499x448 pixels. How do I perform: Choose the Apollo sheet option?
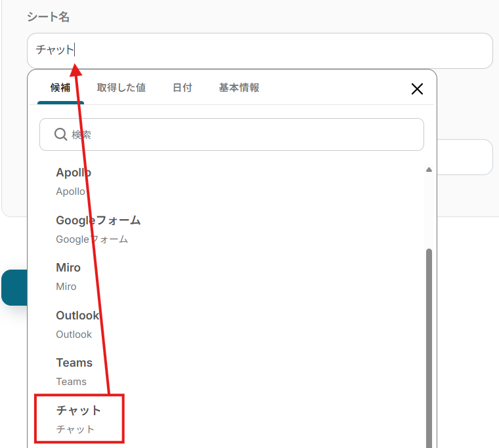tap(74, 181)
